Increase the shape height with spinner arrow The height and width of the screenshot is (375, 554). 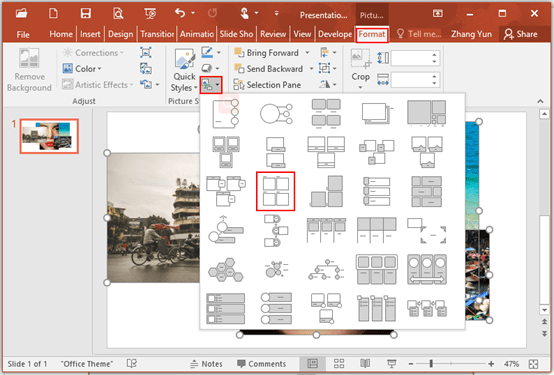(435, 54)
